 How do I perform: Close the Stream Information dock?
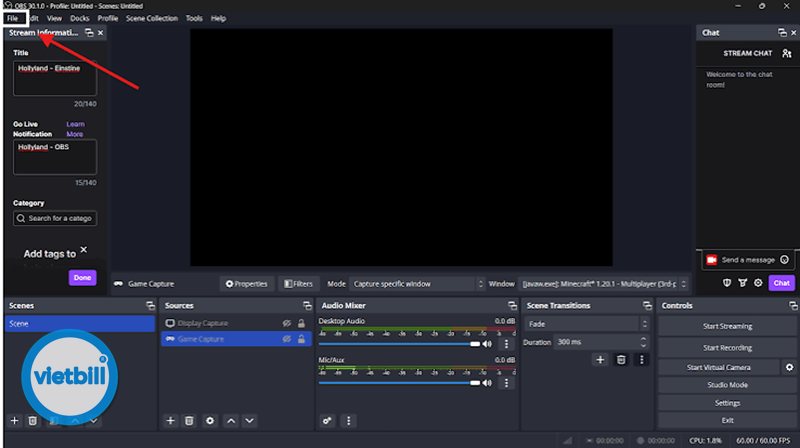[101, 33]
